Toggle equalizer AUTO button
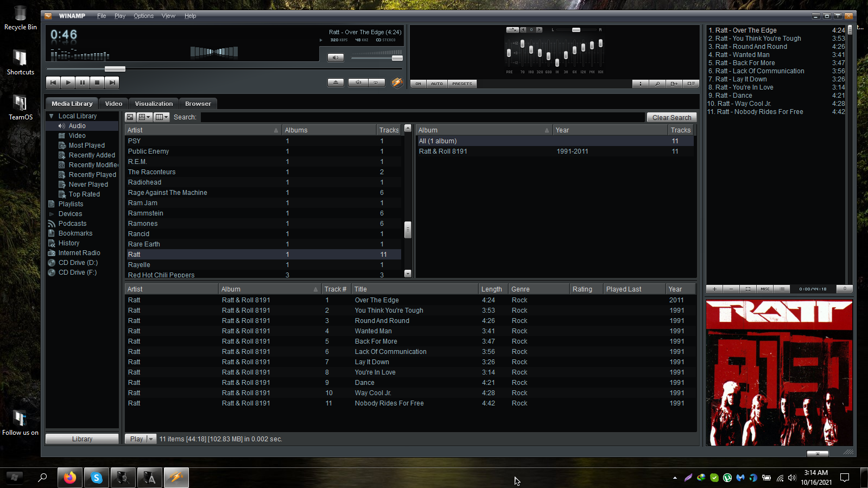This screenshot has width=868, height=488. click(x=437, y=84)
